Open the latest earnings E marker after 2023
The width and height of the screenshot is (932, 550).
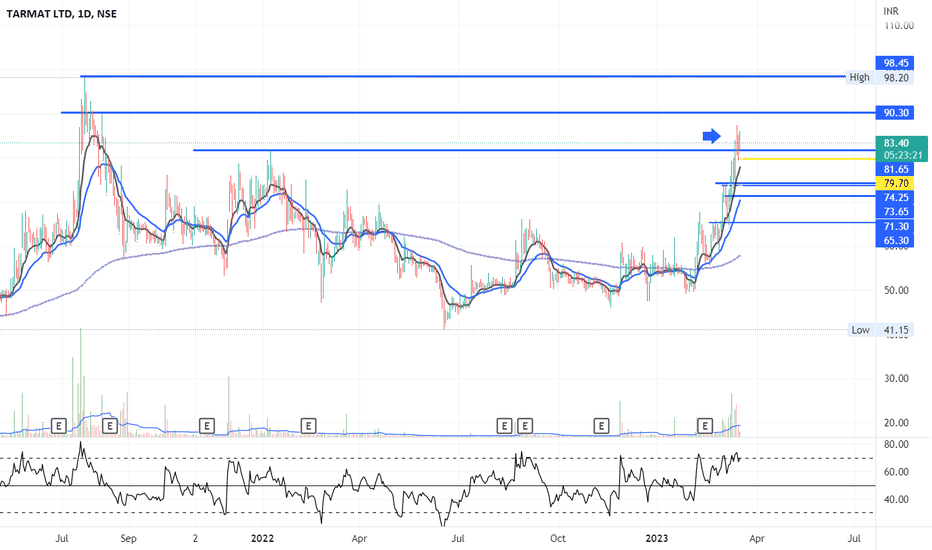[x=704, y=426]
